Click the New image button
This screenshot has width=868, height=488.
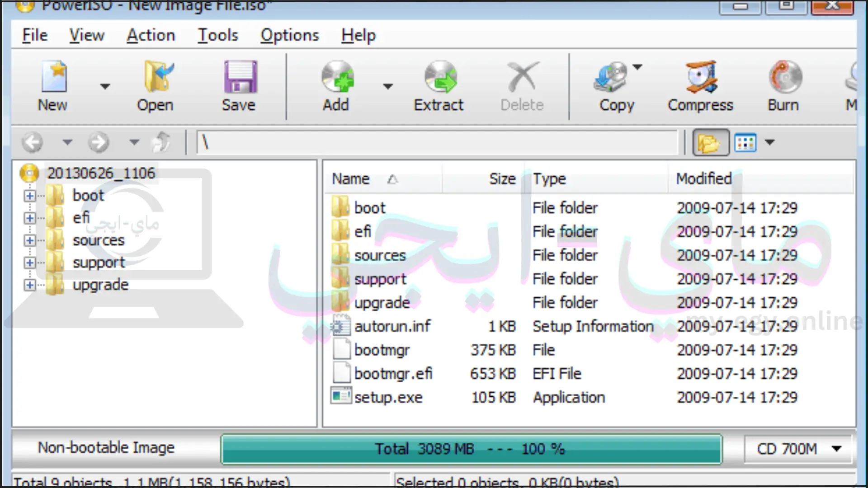(52, 85)
